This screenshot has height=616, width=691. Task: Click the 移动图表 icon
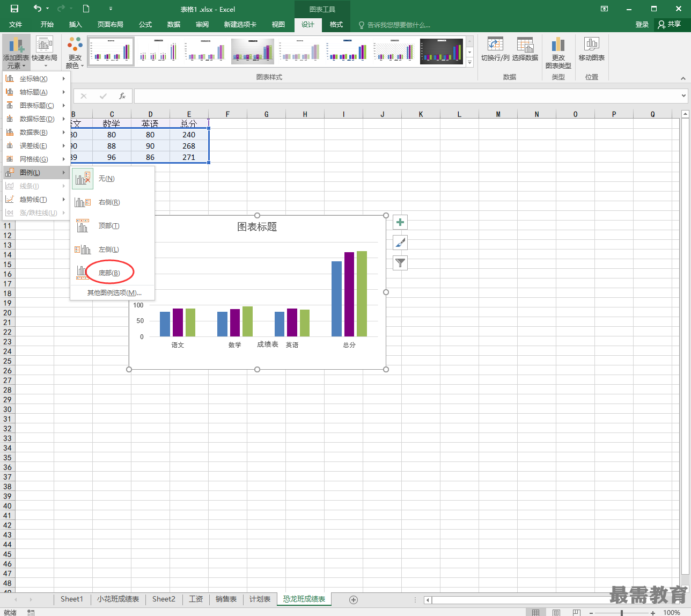pyautogui.click(x=592, y=49)
